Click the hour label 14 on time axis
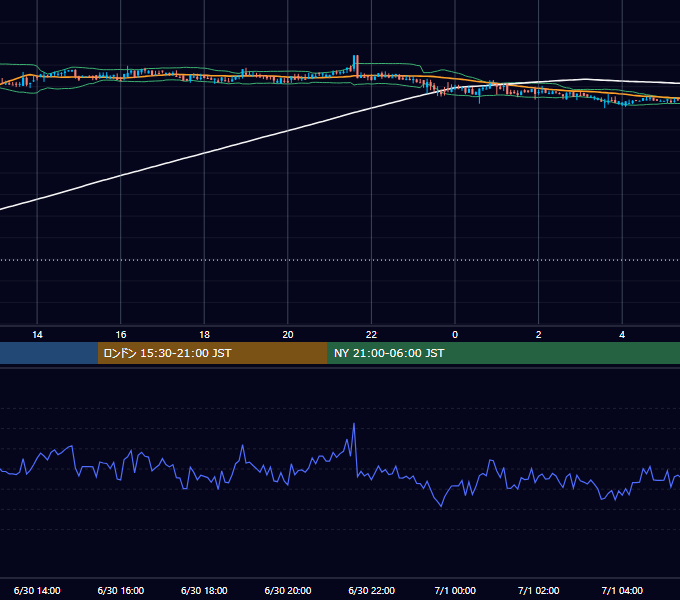Viewport: 680px width, 600px height. coord(37,335)
